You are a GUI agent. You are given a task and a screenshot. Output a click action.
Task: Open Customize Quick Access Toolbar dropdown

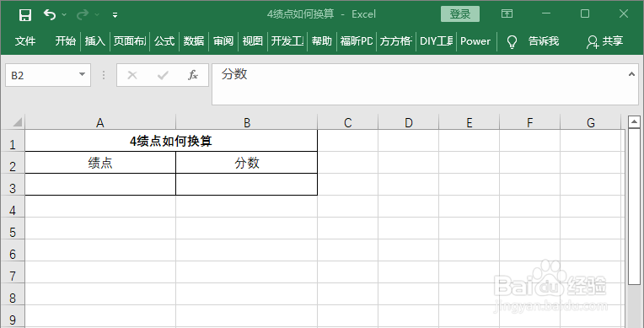115,15
